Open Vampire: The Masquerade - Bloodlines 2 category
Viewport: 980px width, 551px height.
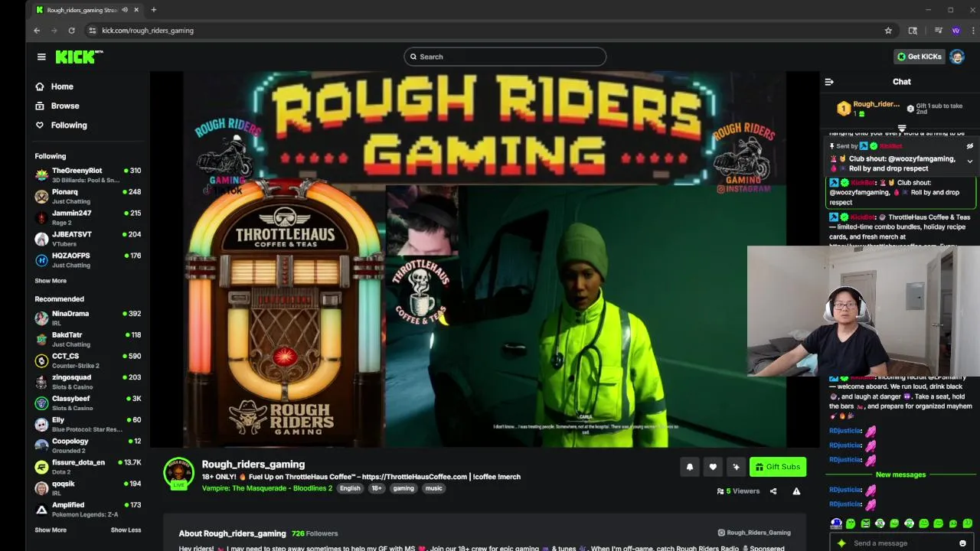(267, 488)
